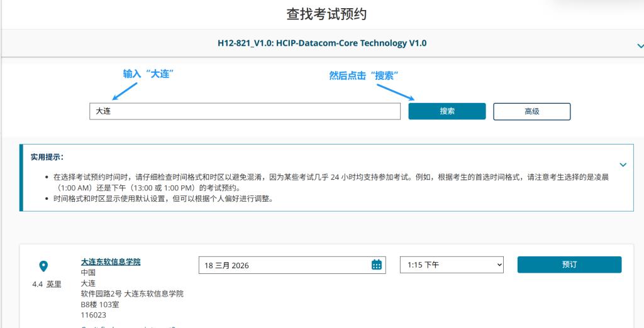The image size is (644, 328).
Task: Click the 搜索 search button
Action: [447, 111]
